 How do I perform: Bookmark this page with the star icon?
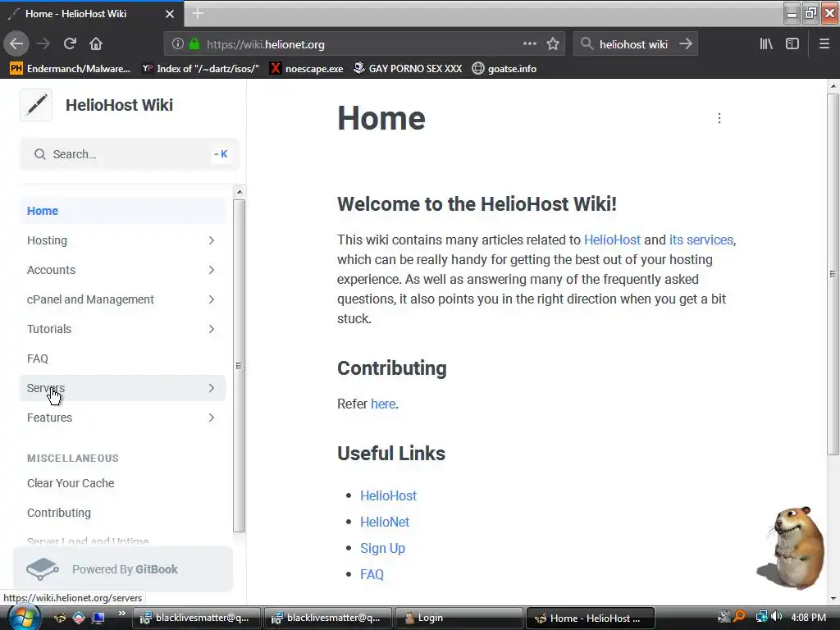553,44
